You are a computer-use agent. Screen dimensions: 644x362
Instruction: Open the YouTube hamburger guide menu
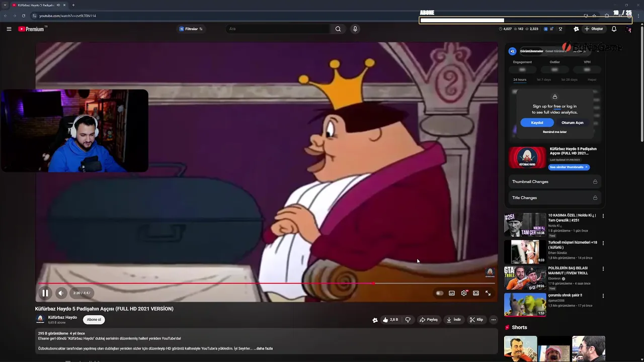(x=9, y=29)
